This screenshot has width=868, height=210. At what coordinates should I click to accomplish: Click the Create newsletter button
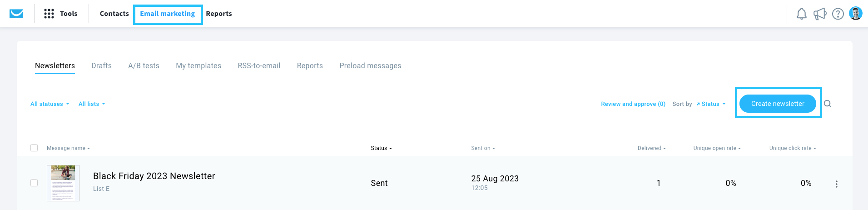(778, 104)
